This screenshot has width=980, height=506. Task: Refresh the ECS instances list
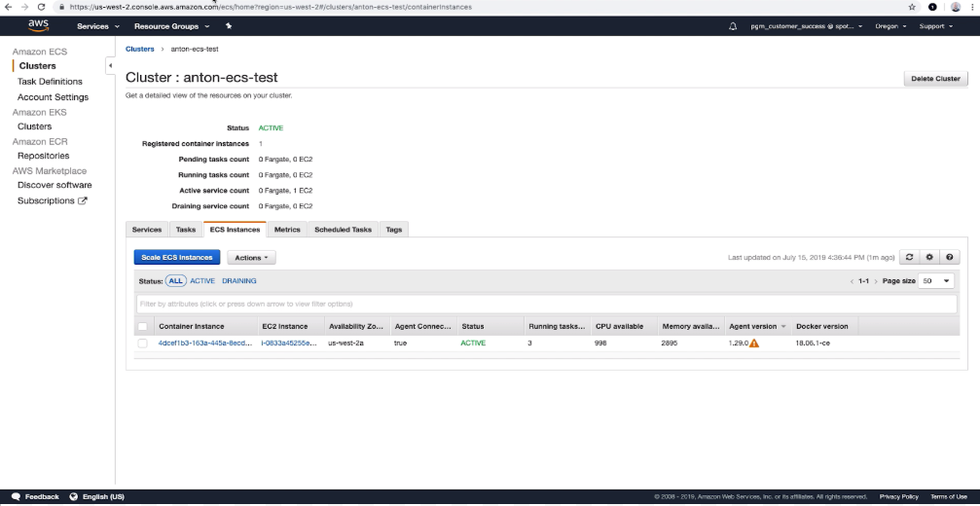[909, 257]
